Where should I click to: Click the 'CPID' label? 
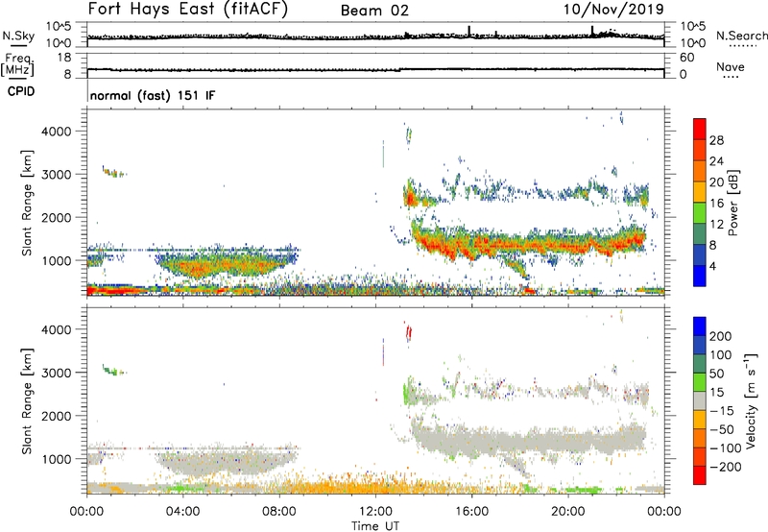coord(21,91)
